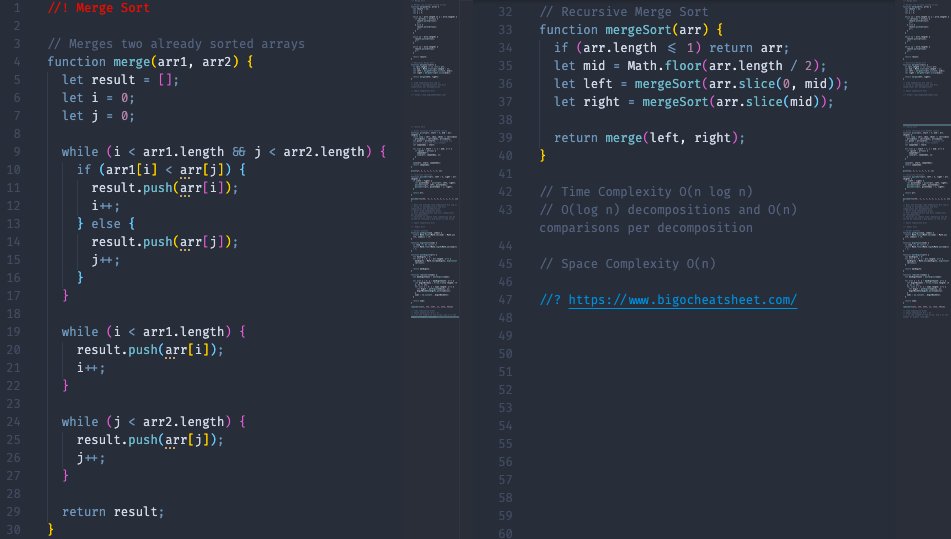The image size is (951, 539).
Task: Click the line 'let result = [];'
Action: click(120, 79)
